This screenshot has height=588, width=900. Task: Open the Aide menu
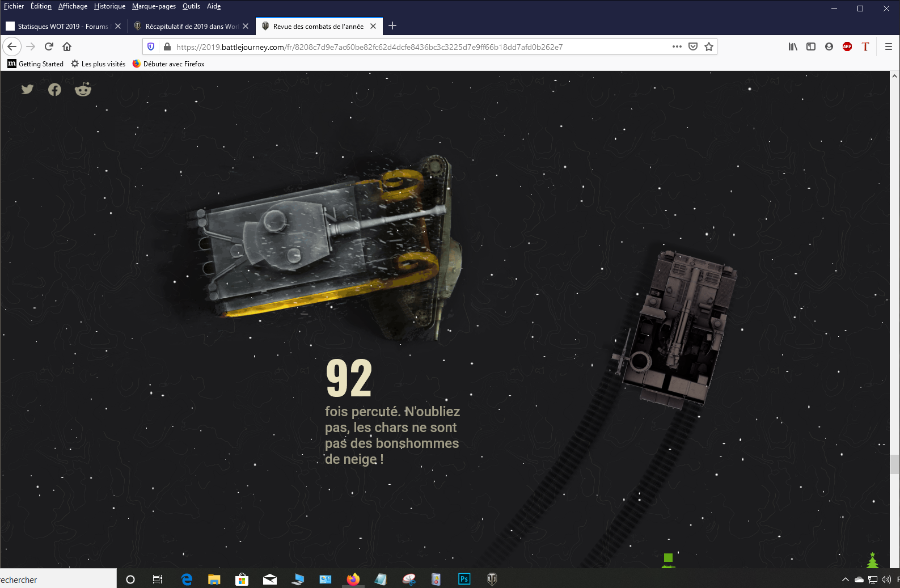[x=214, y=6]
